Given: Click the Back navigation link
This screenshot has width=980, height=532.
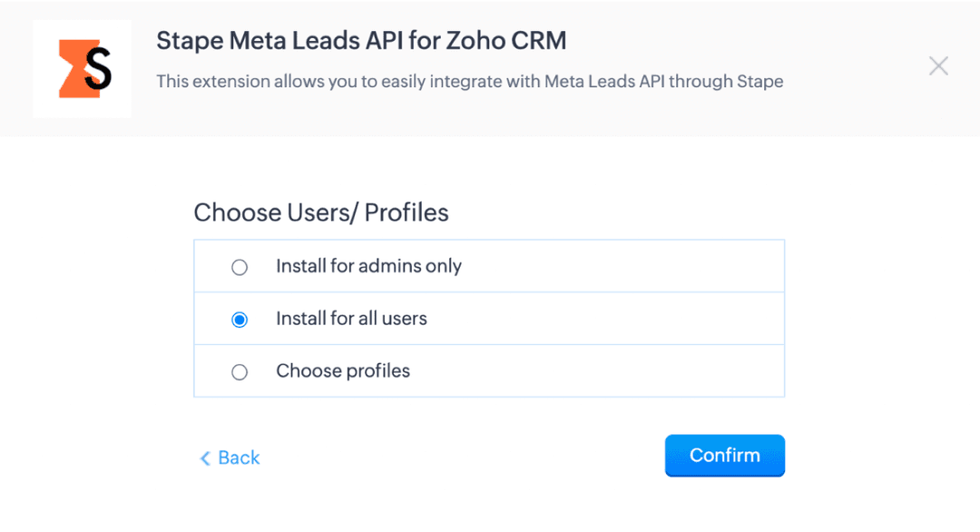Looking at the screenshot, I should 230,458.
